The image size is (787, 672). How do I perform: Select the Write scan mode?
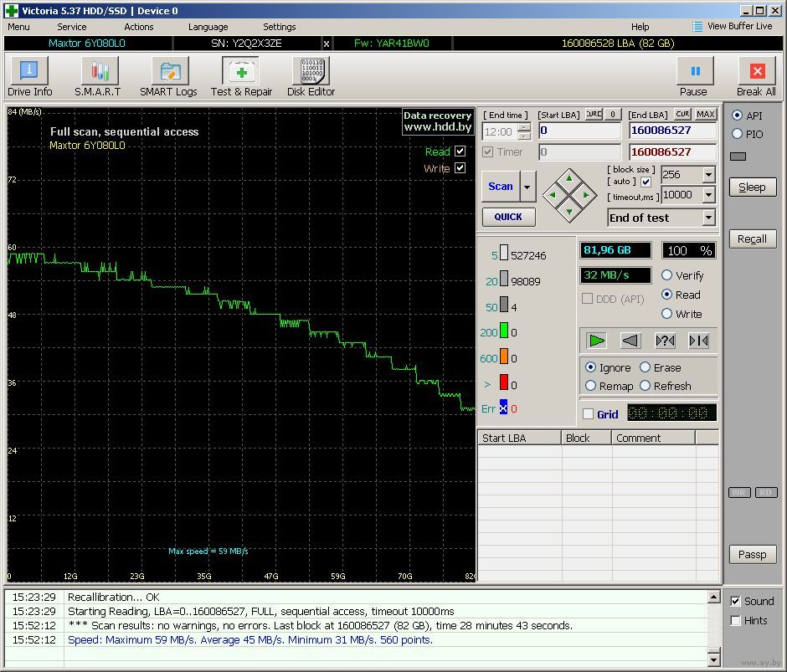tap(666, 314)
